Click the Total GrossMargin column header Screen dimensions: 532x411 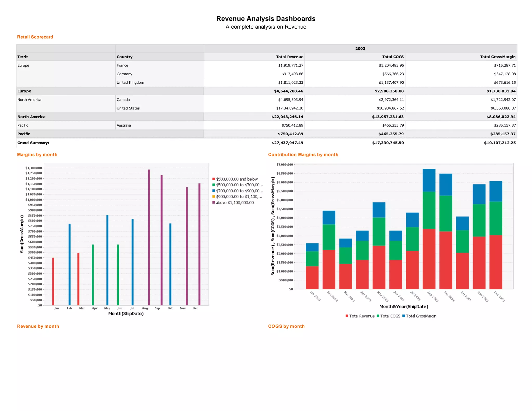pyautogui.click(x=497, y=57)
